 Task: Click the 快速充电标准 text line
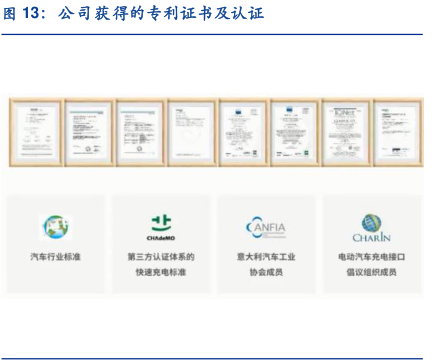161,272
